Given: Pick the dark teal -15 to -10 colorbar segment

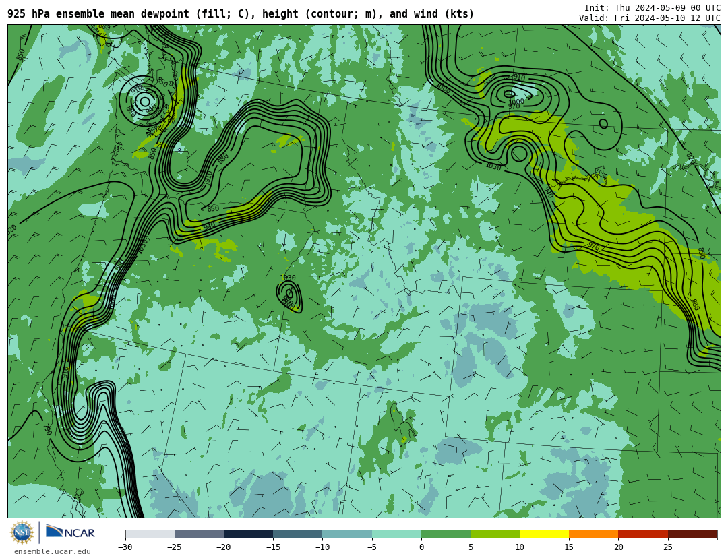Looking at the screenshot, I should [x=298, y=534].
